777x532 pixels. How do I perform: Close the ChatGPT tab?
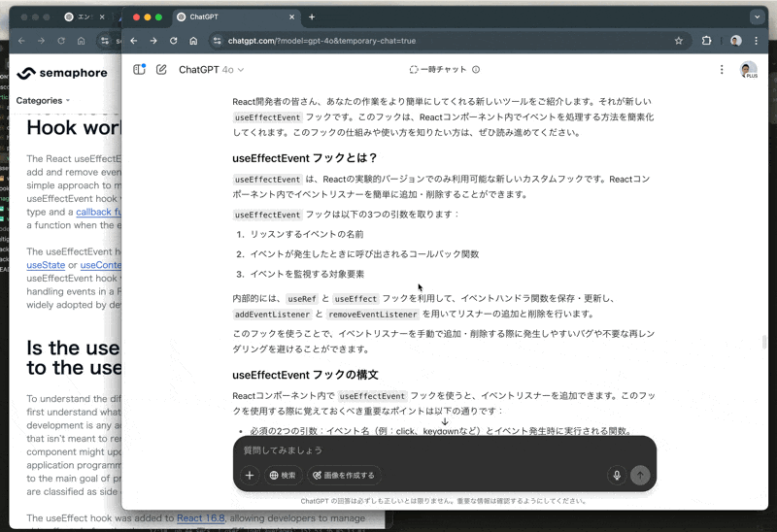click(x=292, y=17)
